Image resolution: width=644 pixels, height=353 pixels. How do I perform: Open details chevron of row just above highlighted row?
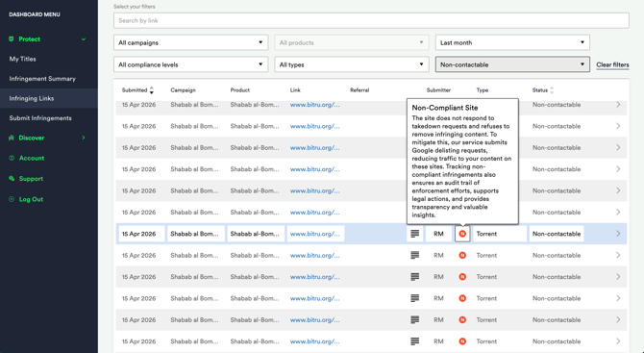(x=618, y=212)
